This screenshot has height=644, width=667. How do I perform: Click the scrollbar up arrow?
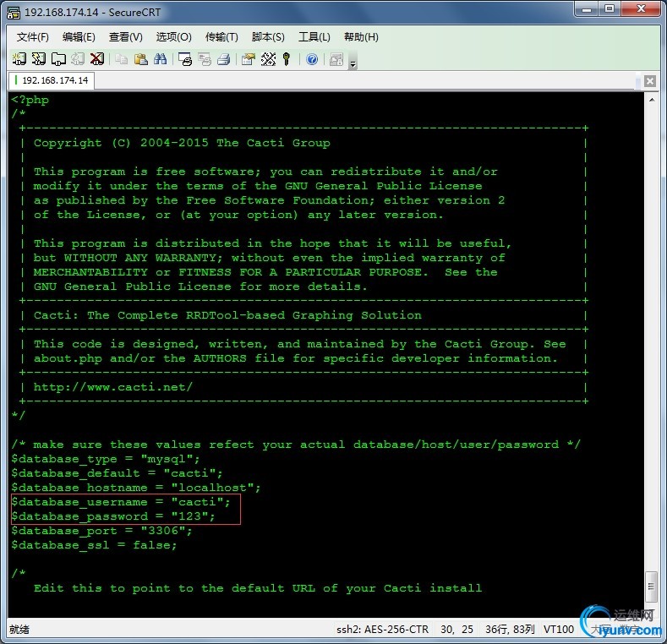tap(652, 100)
